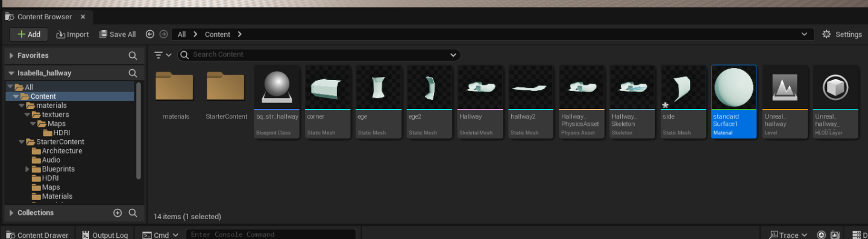The image size is (868, 239).
Task: Open the Content Drawer tab
Action: point(37,235)
